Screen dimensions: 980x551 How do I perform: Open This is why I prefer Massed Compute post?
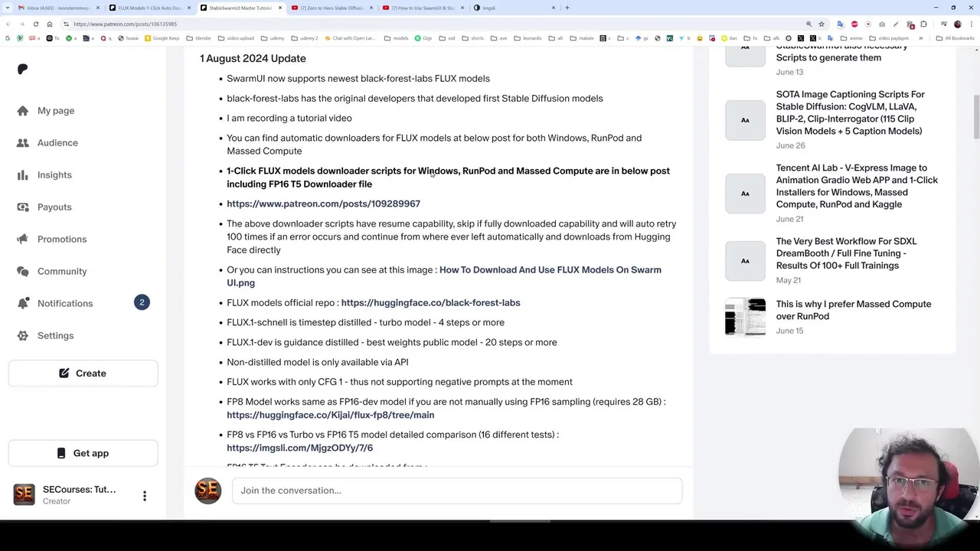[x=853, y=311]
